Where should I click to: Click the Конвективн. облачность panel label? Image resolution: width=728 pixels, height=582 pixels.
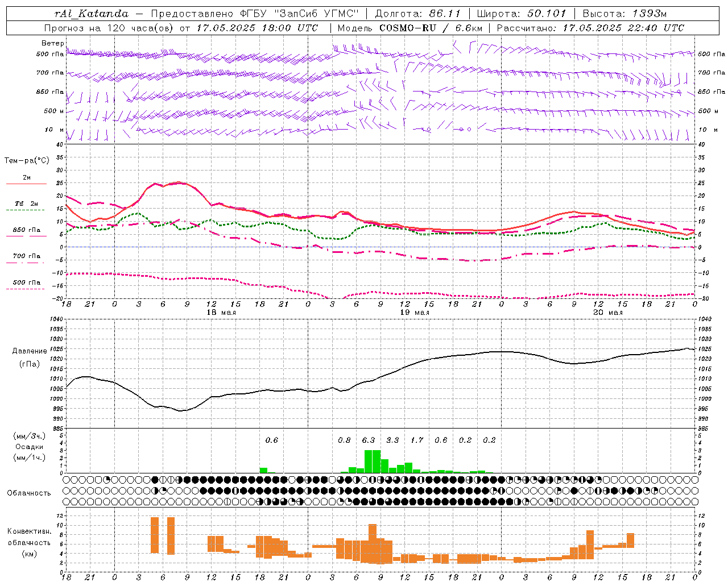[29, 542]
